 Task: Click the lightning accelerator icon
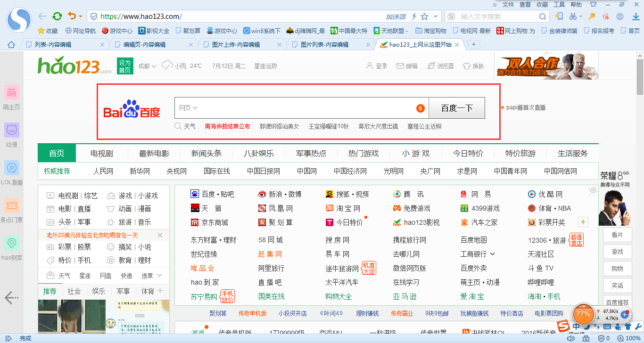click(x=414, y=16)
